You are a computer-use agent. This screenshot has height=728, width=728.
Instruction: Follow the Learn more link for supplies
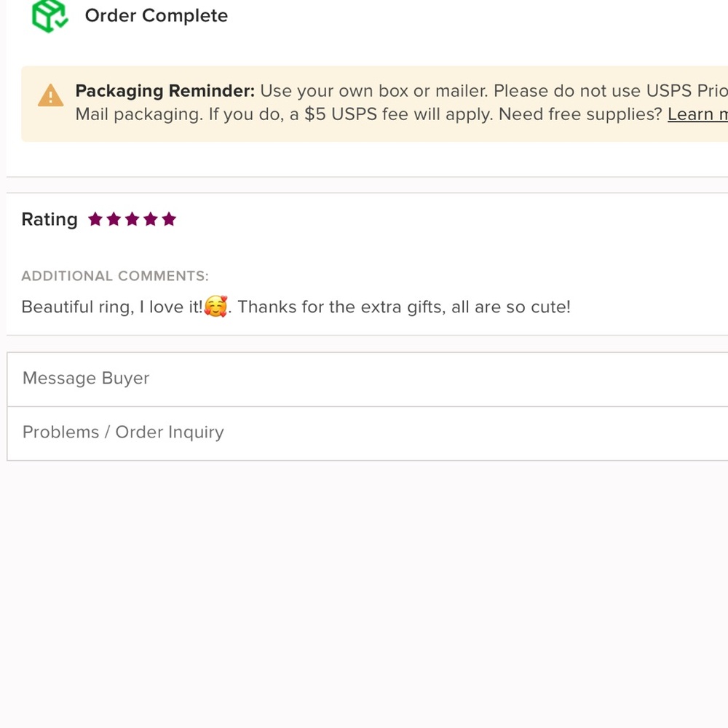(x=697, y=114)
